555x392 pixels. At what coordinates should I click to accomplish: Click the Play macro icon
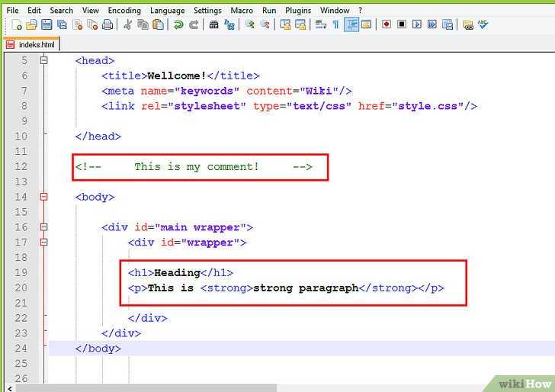pyautogui.click(x=417, y=24)
